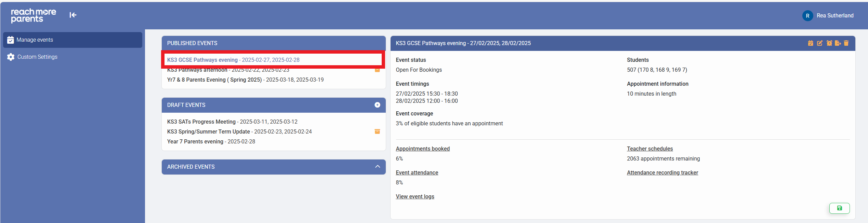Archive the KS3 Spring/Summer Term Update event
The width and height of the screenshot is (868, 223).
pos(377,131)
